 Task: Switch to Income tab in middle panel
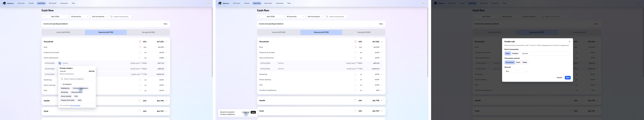pos(279,32)
